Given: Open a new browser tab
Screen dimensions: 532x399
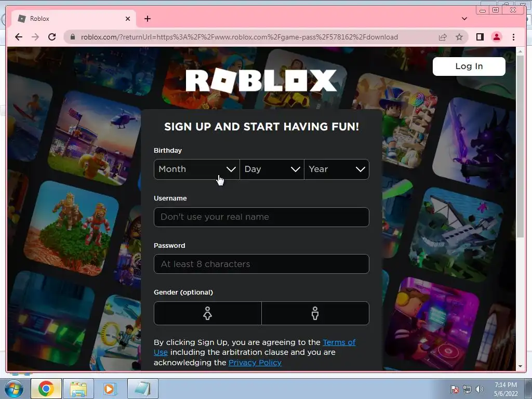Looking at the screenshot, I should pyautogui.click(x=147, y=19).
